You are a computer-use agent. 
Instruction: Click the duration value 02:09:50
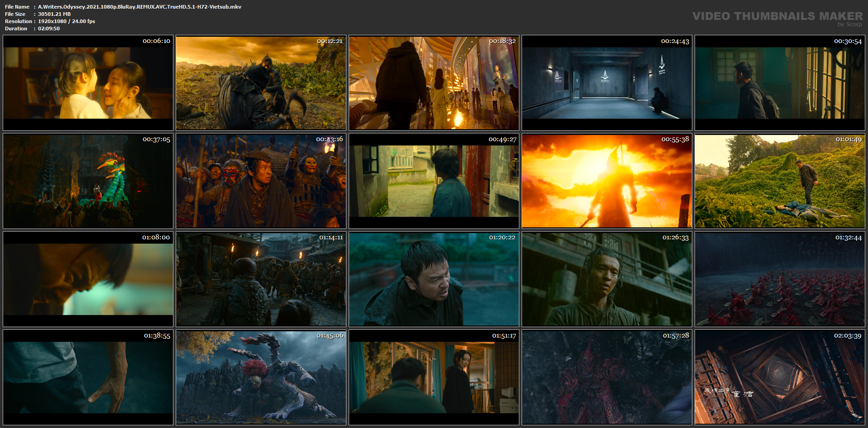pyautogui.click(x=49, y=29)
